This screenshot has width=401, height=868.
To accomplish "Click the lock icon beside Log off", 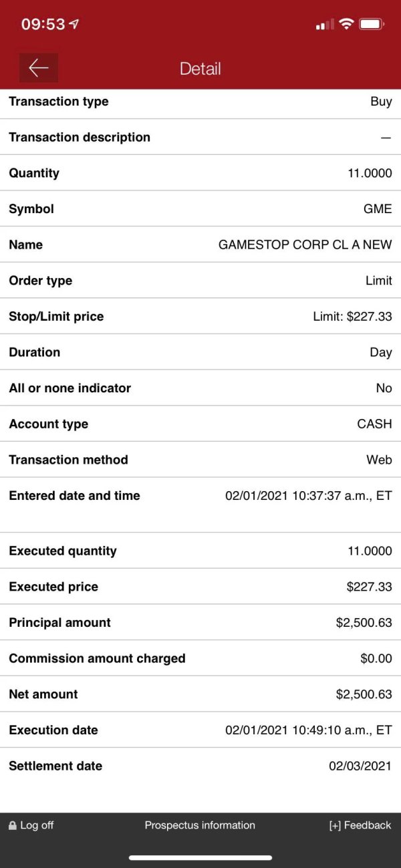I will coord(12,826).
